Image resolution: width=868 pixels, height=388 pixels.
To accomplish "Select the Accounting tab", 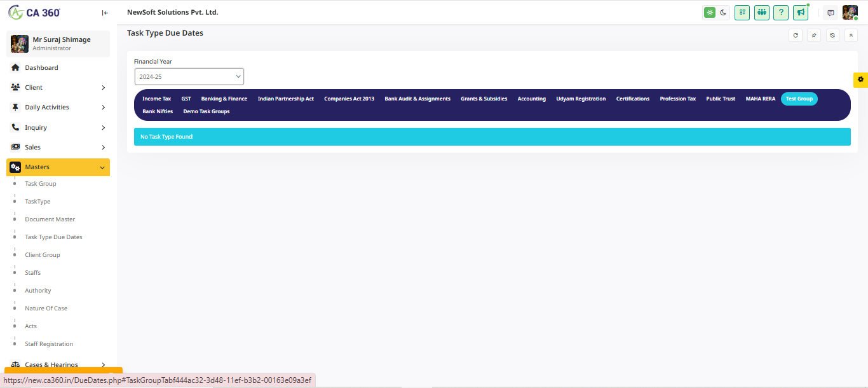I will (532, 99).
